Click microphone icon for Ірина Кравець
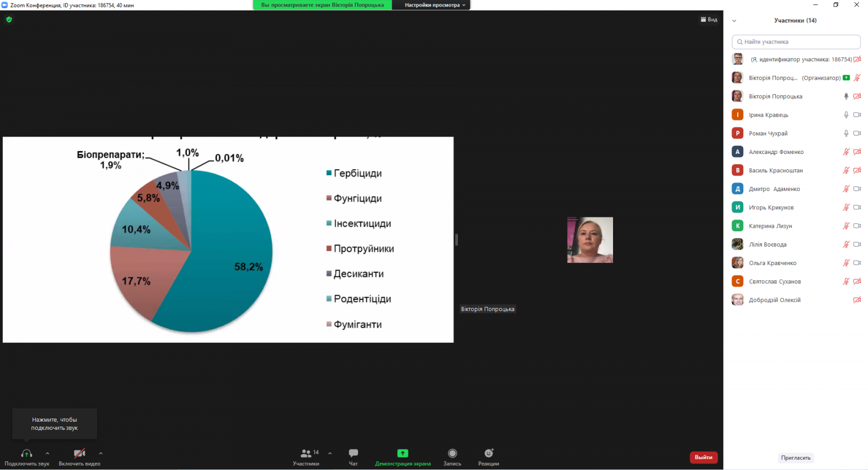This screenshot has height=470, width=868. [x=846, y=115]
